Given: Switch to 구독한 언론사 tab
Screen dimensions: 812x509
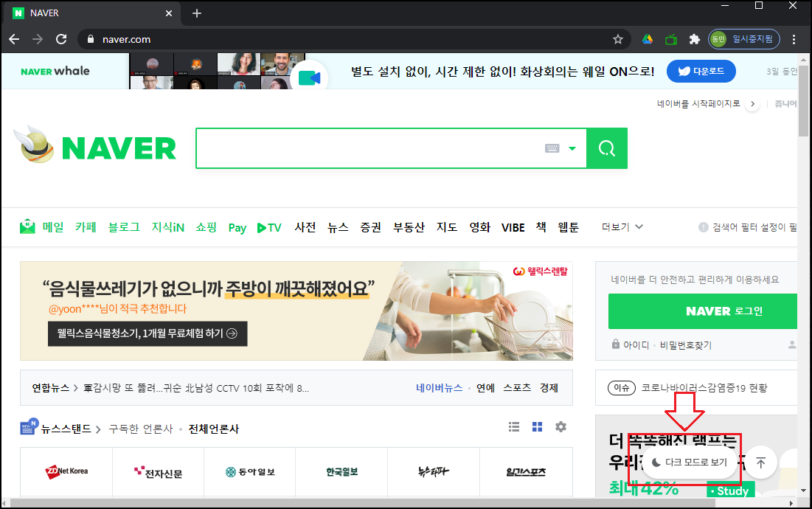Looking at the screenshot, I should pos(141,429).
